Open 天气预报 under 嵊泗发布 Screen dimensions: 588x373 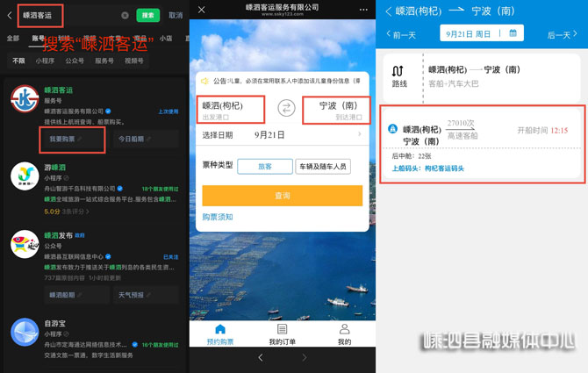coord(146,295)
